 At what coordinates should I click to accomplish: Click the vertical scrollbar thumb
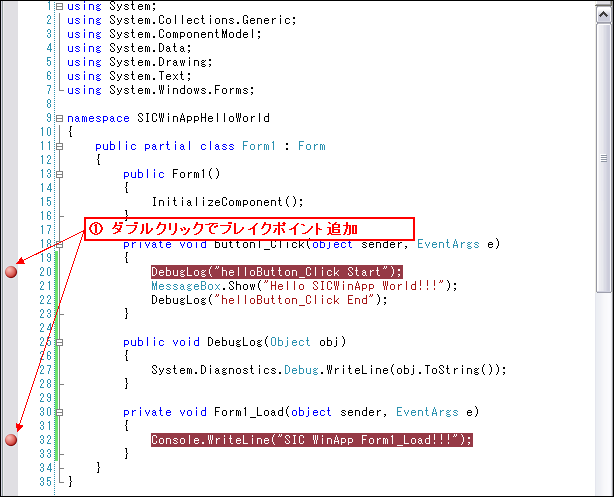(x=604, y=158)
